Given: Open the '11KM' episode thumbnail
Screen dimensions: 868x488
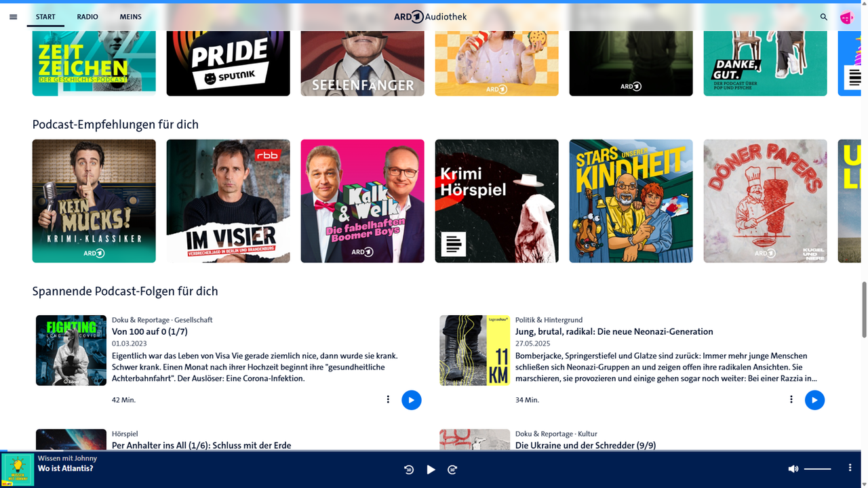Looking at the screenshot, I should pyautogui.click(x=475, y=350).
